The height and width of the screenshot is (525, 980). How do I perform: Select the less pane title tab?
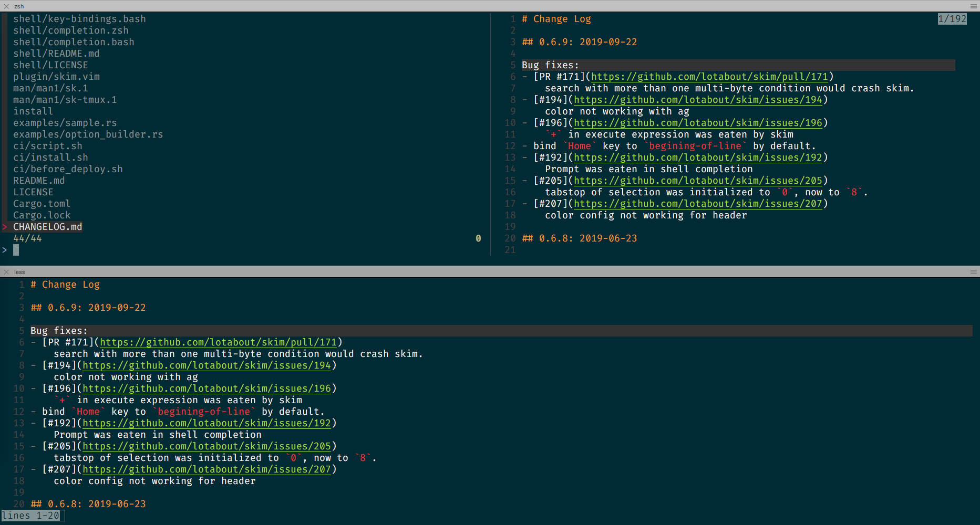click(x=19, y=272)
